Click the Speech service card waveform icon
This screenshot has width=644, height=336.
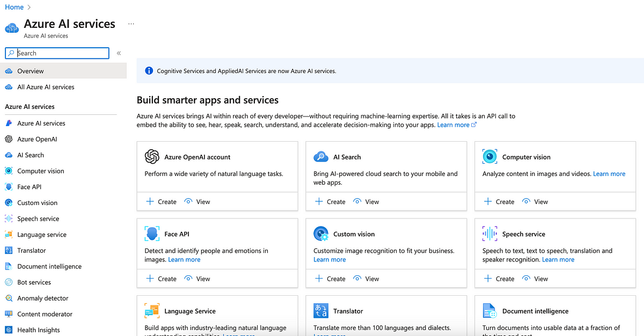tap(489, 233)
